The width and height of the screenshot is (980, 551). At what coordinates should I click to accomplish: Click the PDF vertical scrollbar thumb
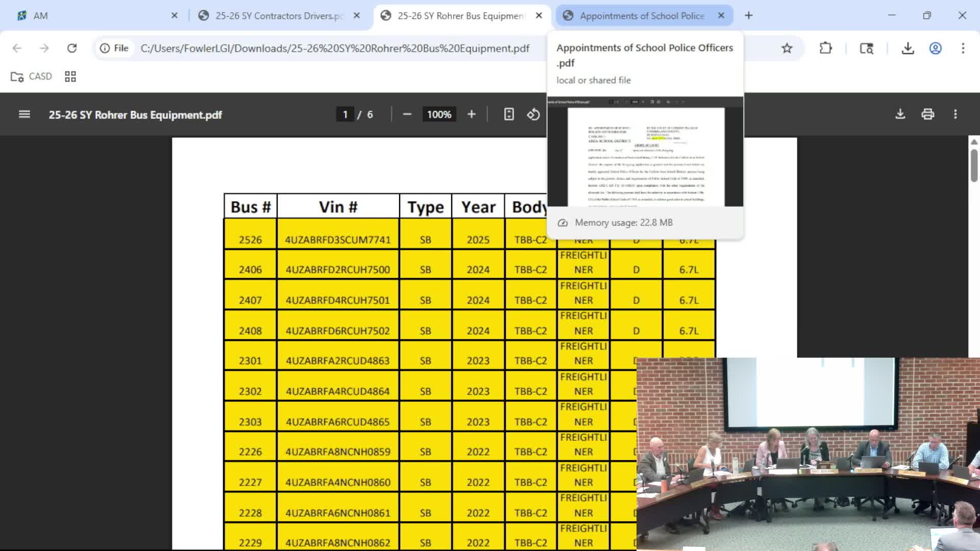974,165
